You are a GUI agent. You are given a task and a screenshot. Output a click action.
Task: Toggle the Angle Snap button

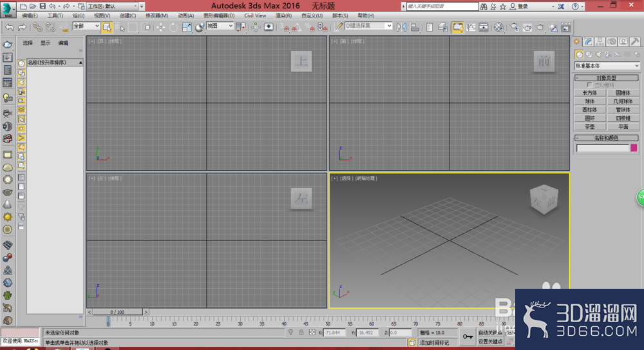click(296, 28)
